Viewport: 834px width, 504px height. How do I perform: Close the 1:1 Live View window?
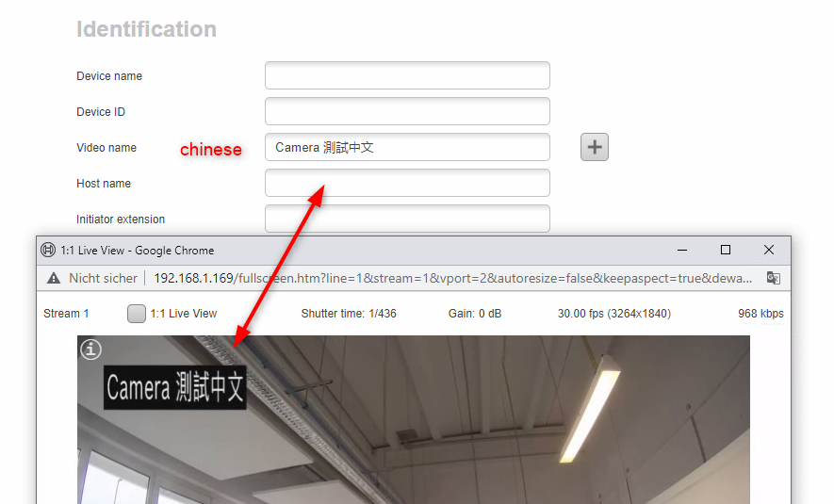pos(769,250)
